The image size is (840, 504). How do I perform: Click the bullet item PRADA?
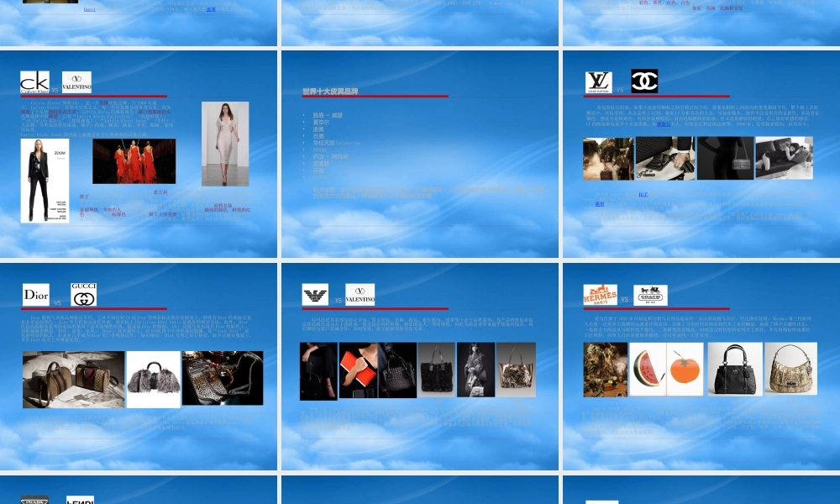pyautogui.click(x=320, y=150)
